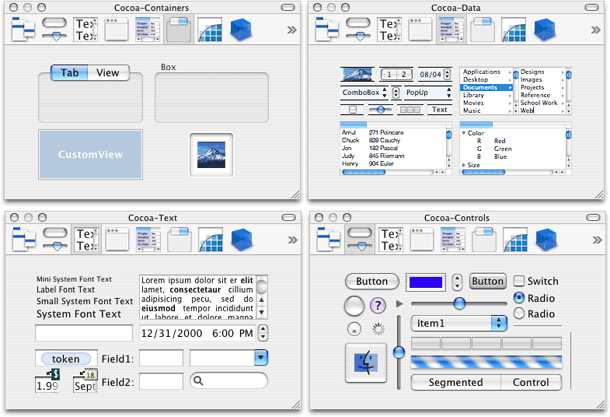
Task: Select Windows palette icon in Cocoa-Containers toolbar
Action: pyautogui.click(x=116, y=29)
